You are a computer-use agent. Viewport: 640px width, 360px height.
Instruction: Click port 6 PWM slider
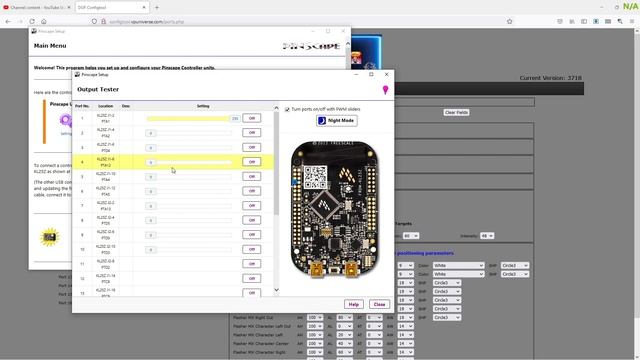[188, 191]
